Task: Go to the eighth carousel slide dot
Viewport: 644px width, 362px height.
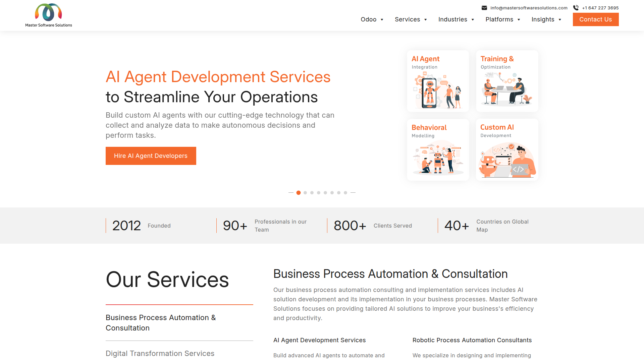Action: (x=345, y=193)
